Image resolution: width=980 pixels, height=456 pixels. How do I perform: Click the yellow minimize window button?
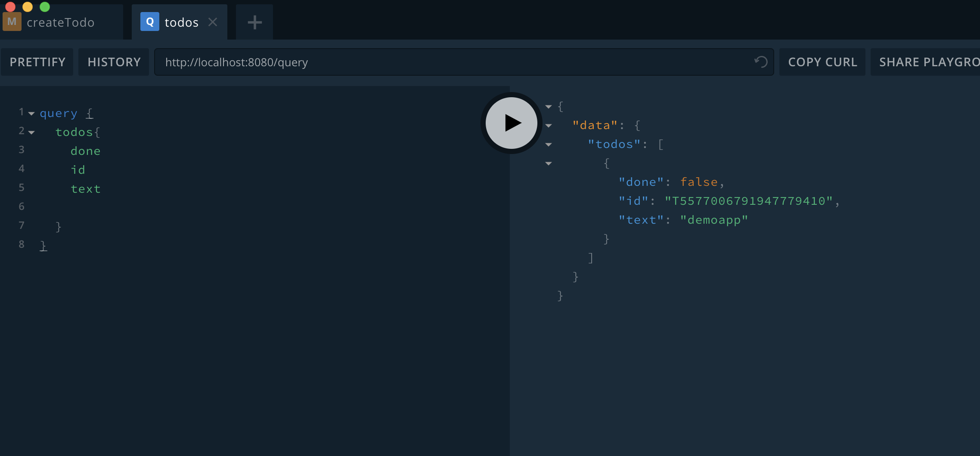click(x=28, y=6)
